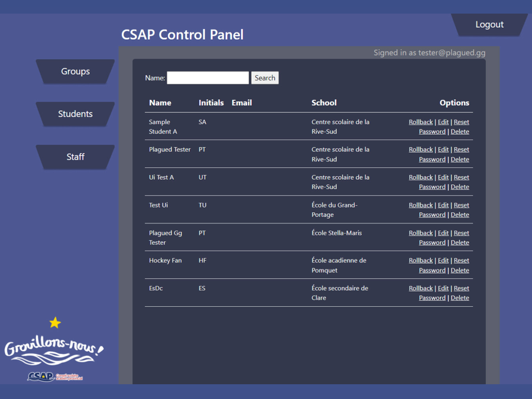532x399 pixels.
Task: Delete Sample Student A
Action: 460,132
